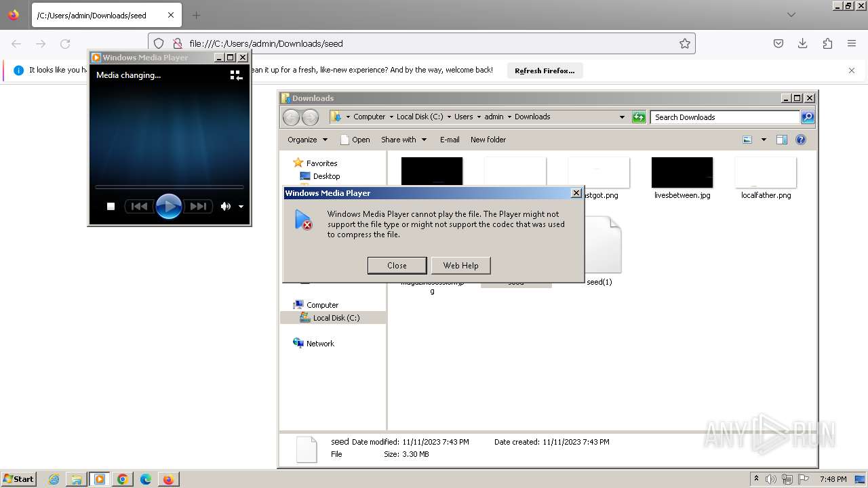Screen dimensions: 868x488
Task: Click the explorer search magnifier icon
Action: click(x=808, y=117)
